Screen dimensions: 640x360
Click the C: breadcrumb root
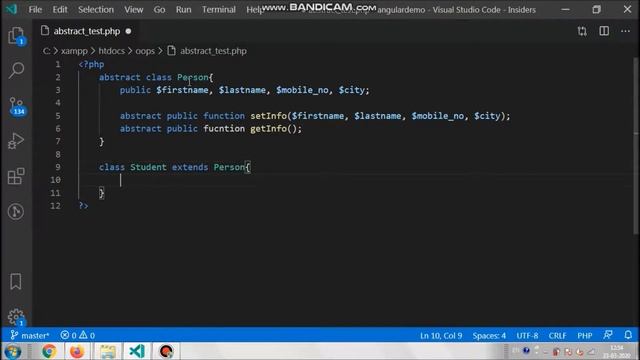click(47, 51)
